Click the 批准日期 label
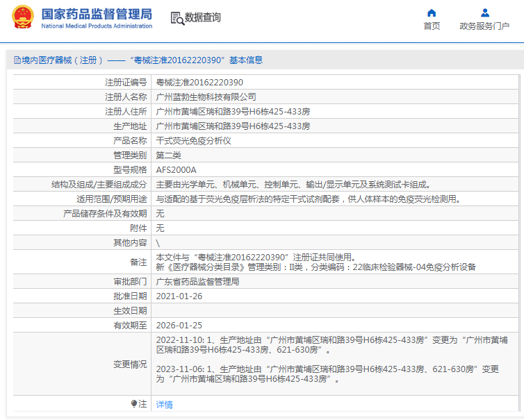 pyautogui.click(x=130, y=296)
